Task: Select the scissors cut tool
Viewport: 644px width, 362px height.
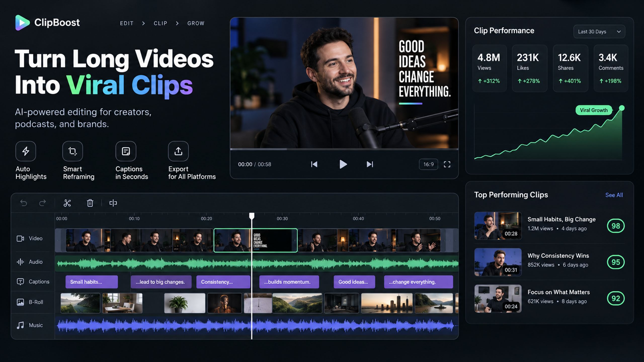Action: [67, 203]
